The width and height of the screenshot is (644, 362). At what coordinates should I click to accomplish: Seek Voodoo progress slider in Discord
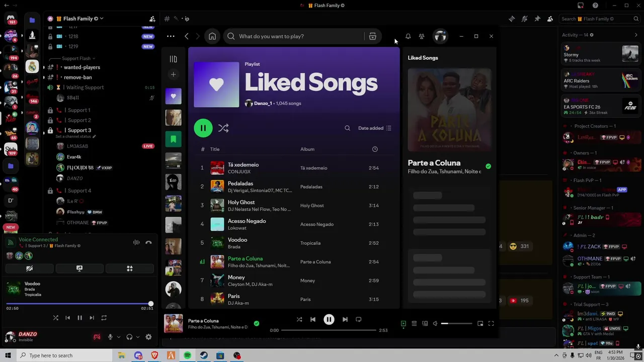[79, 304]
